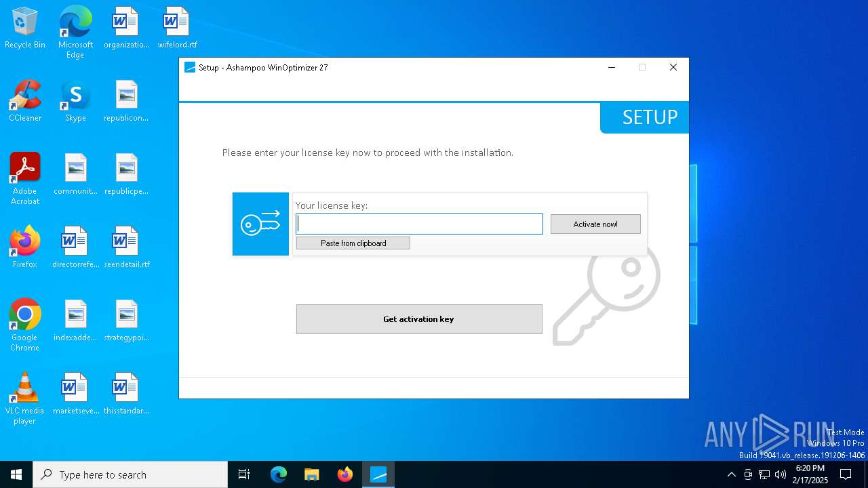
Task: Open the notification center icon
Action: (846, 474)
